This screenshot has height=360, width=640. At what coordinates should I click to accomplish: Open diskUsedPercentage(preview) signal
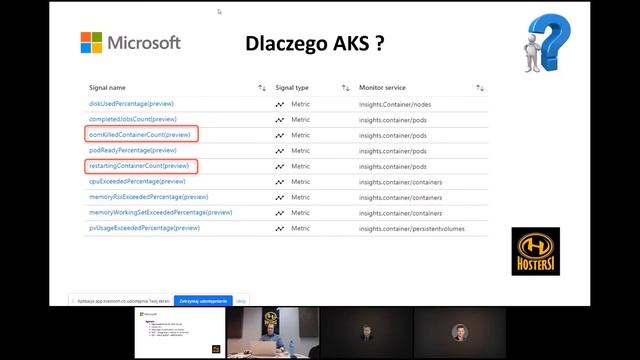click(131, 104)
